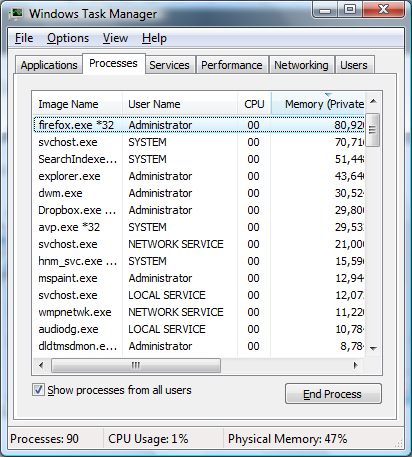This screenshot has height=457, width=412.
Task: Select the hnm_svc.exe process
Action: 199,261
